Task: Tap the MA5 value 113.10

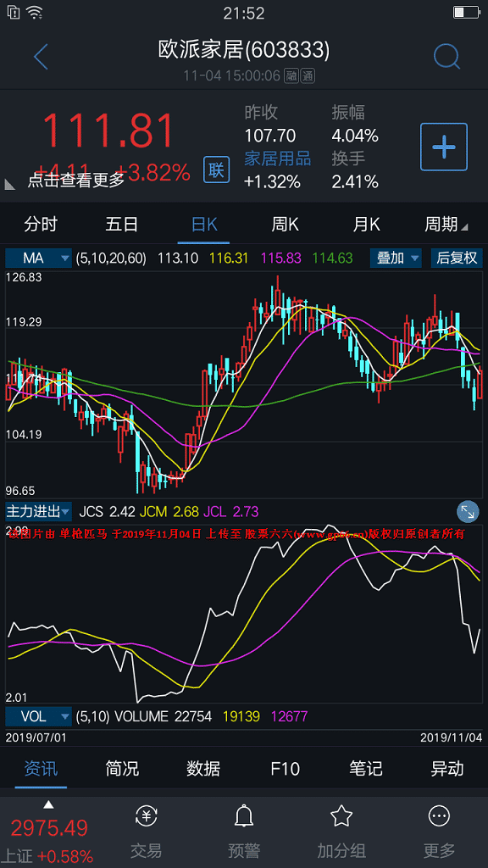Action: 178,258
